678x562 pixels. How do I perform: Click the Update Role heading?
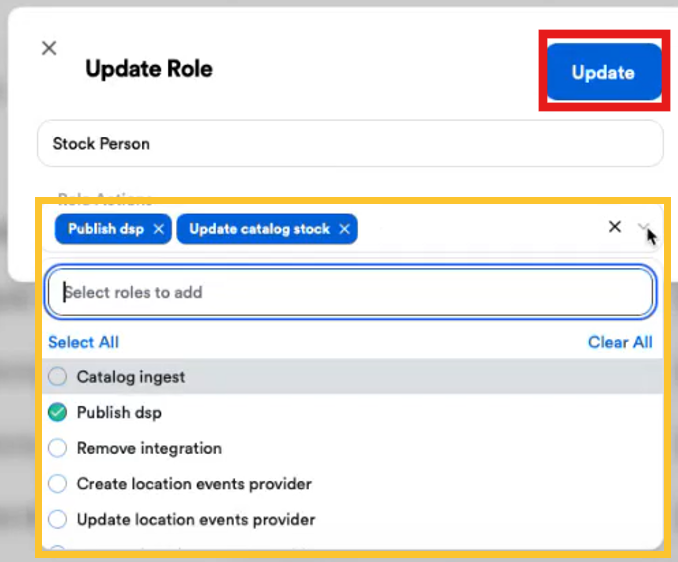(x=149, y=69)
